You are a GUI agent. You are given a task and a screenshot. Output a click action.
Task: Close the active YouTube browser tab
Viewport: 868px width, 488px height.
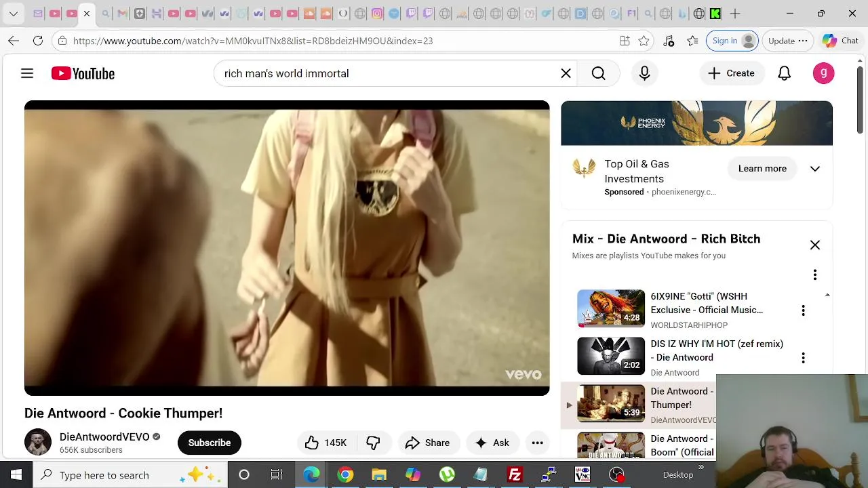87,14
